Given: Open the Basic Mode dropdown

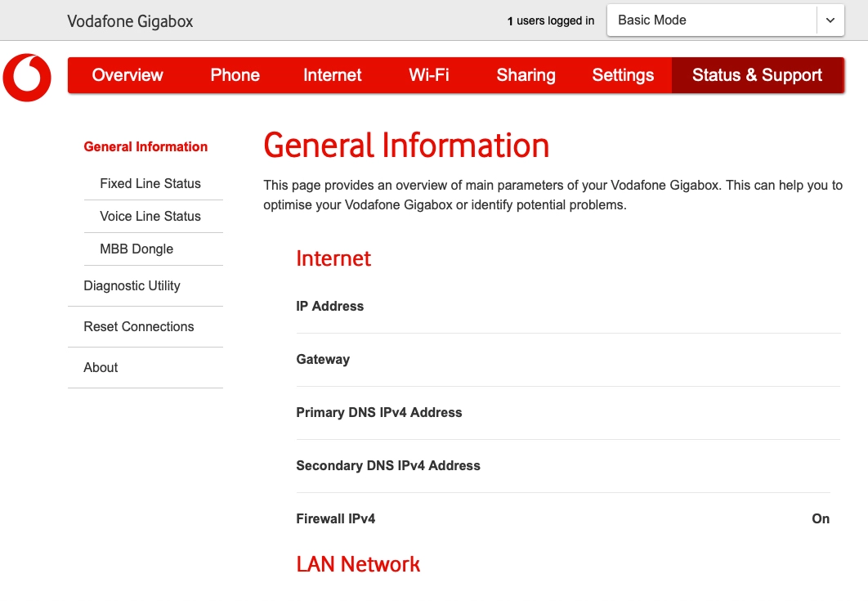Looking at the screenshot, I should [x=711, y=20].
